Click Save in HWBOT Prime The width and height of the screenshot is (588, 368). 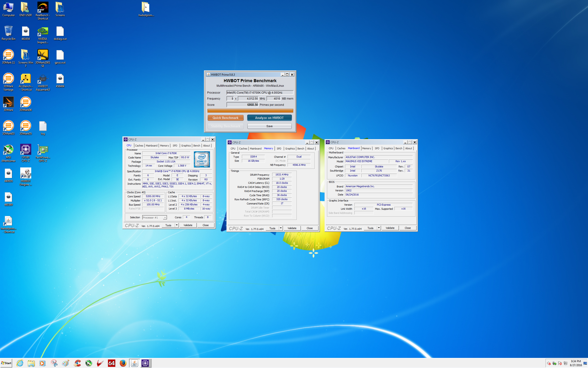coord(269,126)
